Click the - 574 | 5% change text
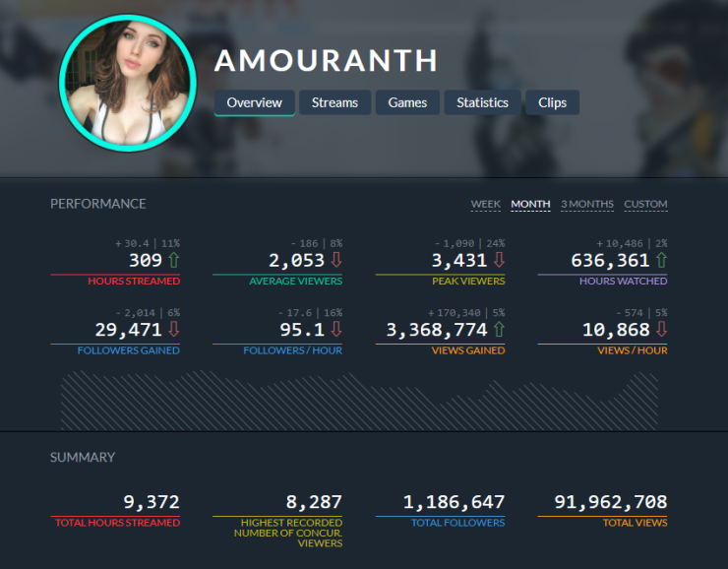This screenshot has width=728, height=569. point(641,313)
